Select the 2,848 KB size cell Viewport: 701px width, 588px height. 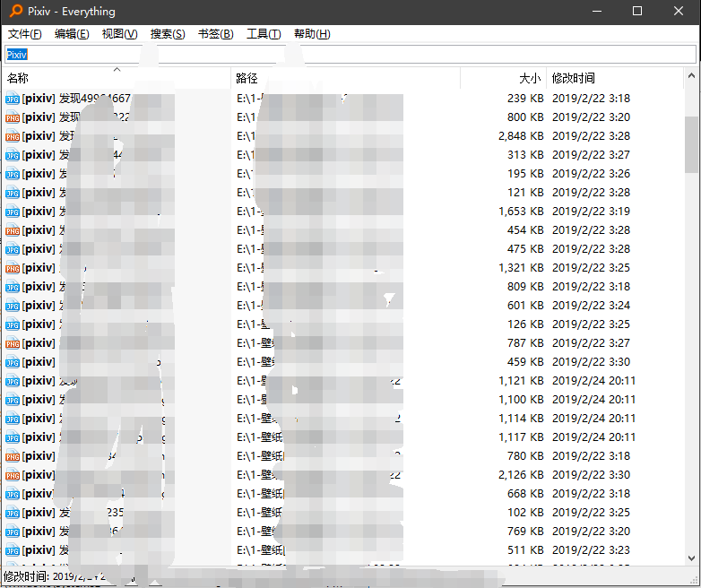(521, 136)
